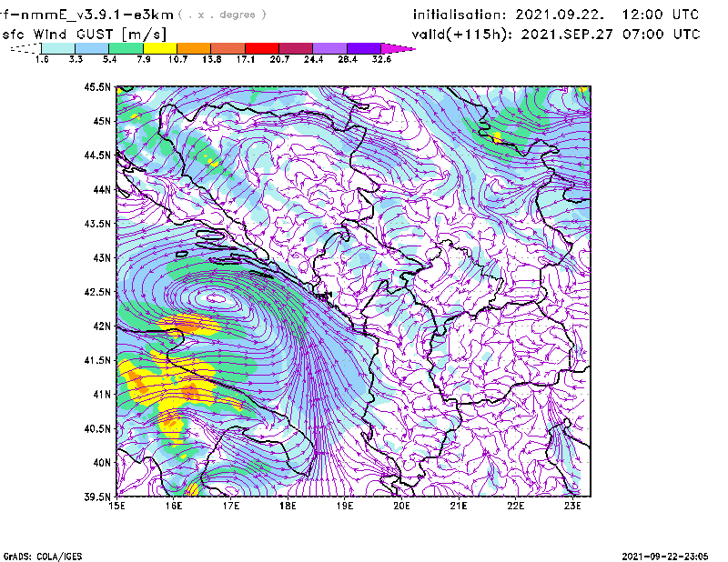Click the '07:00 UTC' valid time
The height and width of the screenshot is (562, 728).
coord(662,35)
